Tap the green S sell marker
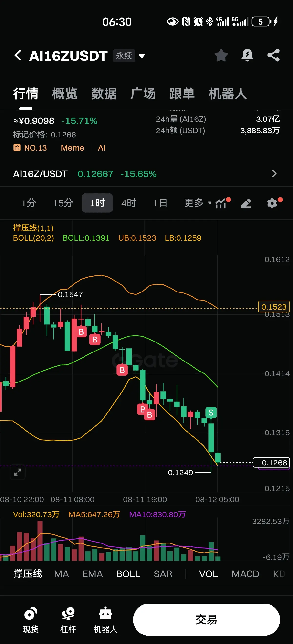The height and width of the screenshot is (644, 293). tap(211, 413)
